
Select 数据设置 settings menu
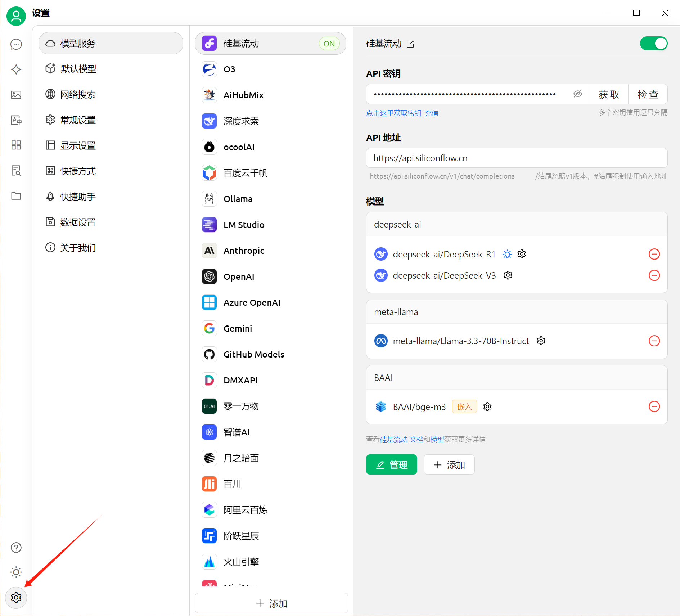pos(111,222)
